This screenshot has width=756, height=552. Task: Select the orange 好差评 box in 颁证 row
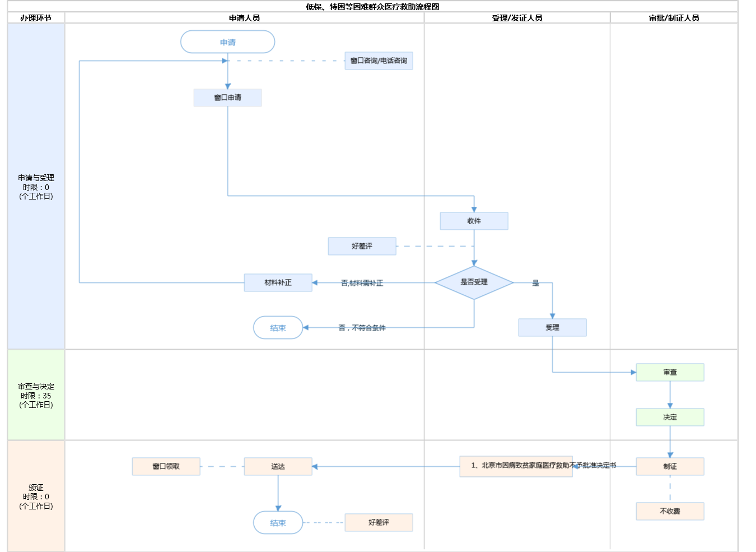[x=379, y=522]
